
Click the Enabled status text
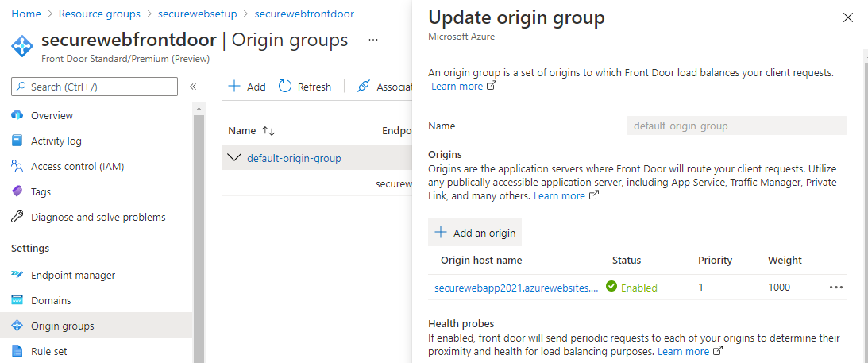639,288
